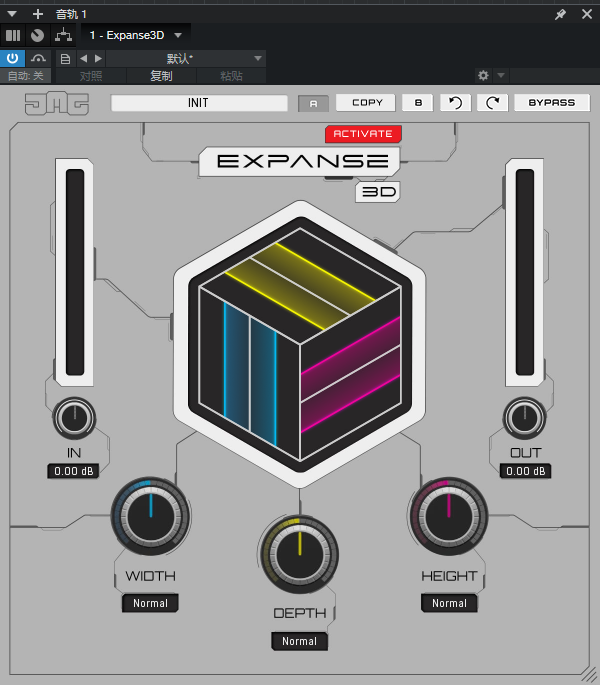This screenshot has height=685, width=600.
Task: Click the input level meter
Action: coord(75,272)
